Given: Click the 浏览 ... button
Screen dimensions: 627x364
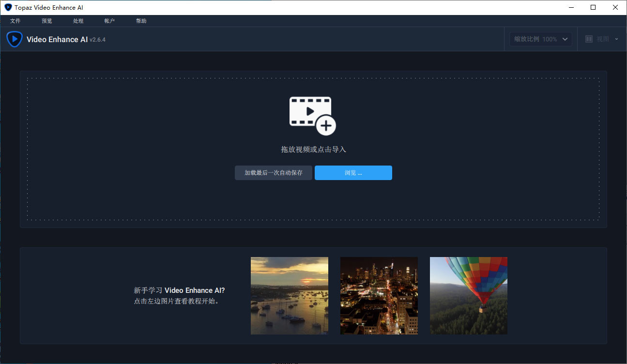Looking at the screenshot, I should coord(353,173).
